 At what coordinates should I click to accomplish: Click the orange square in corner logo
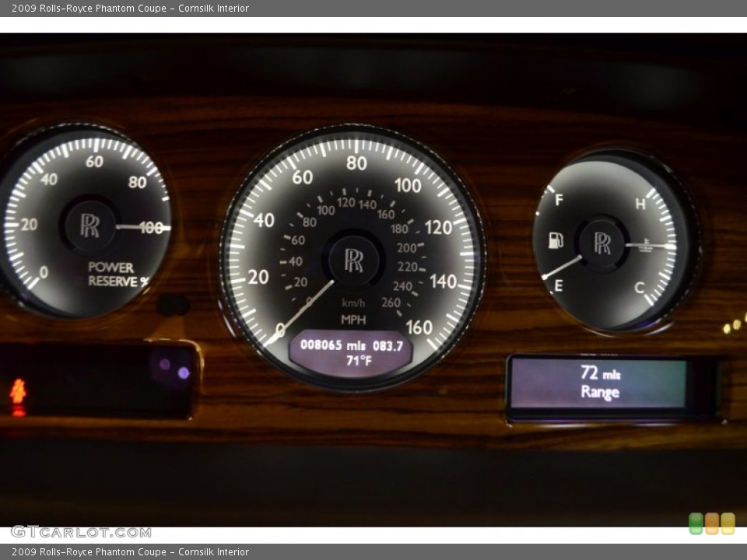pos(712,523)
